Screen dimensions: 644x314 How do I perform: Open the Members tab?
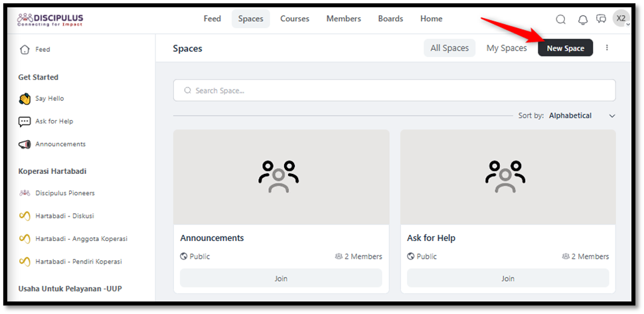click(x=343, y=19)
